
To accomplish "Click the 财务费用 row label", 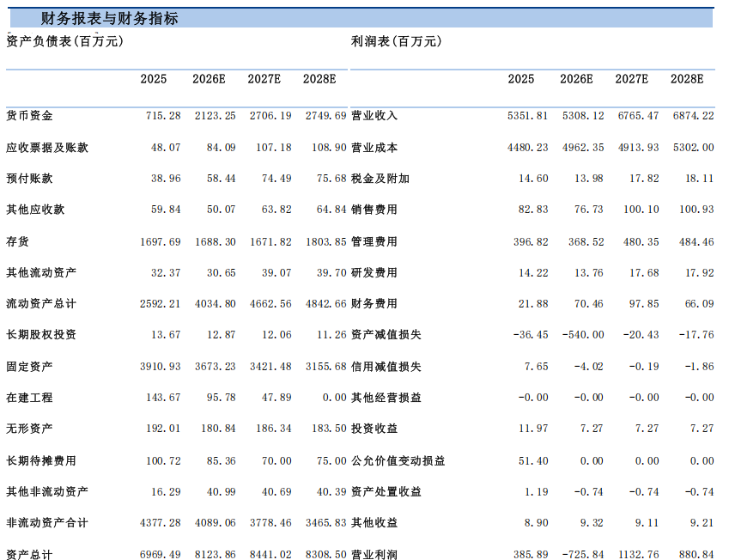I will click(374, 304).
